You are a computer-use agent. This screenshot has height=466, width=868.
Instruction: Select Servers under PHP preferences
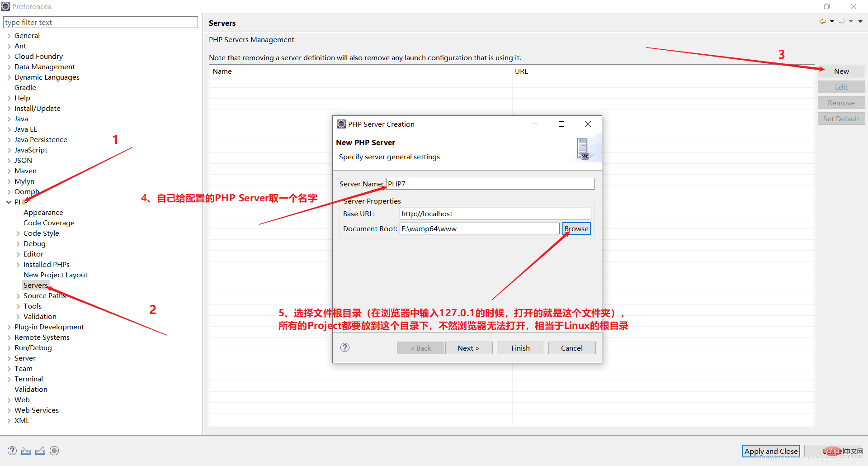point(35,285)
